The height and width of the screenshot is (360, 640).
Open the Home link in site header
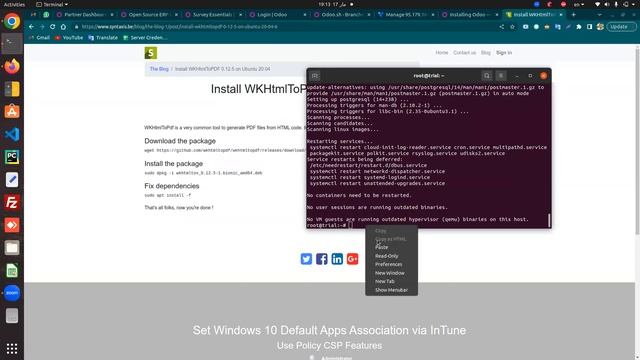[442, 53]
